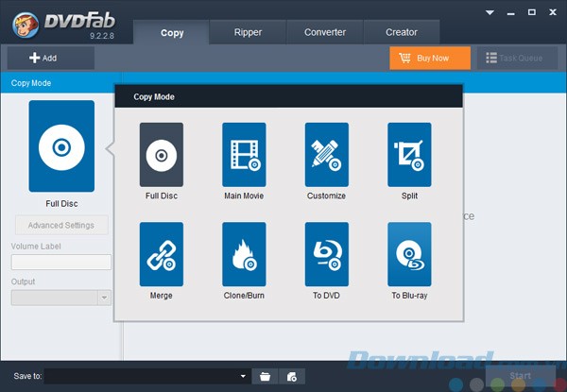Click the ISO image output icon
This screenshot has height=392, width=567.
(x=292, y=376)
